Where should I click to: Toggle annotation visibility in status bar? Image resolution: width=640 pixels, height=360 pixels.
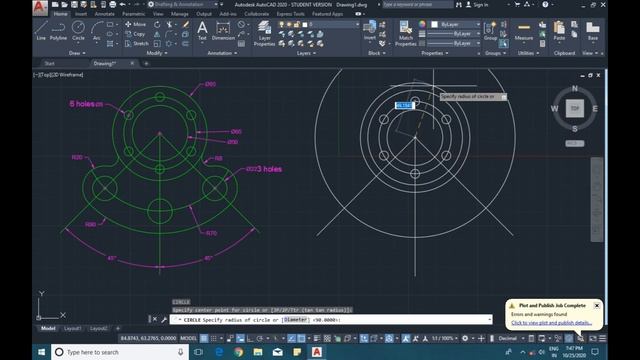coord(406,338)
